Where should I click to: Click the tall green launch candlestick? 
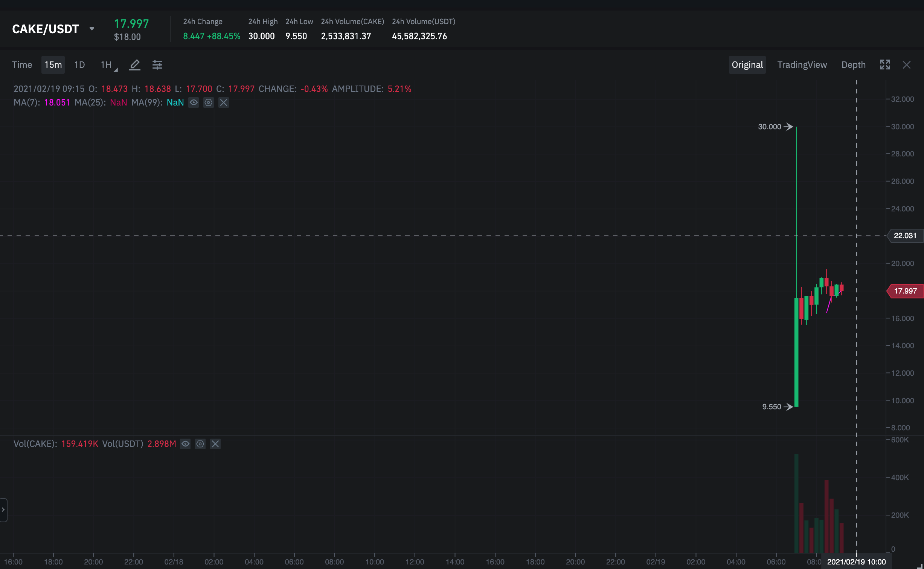point(796,352)
